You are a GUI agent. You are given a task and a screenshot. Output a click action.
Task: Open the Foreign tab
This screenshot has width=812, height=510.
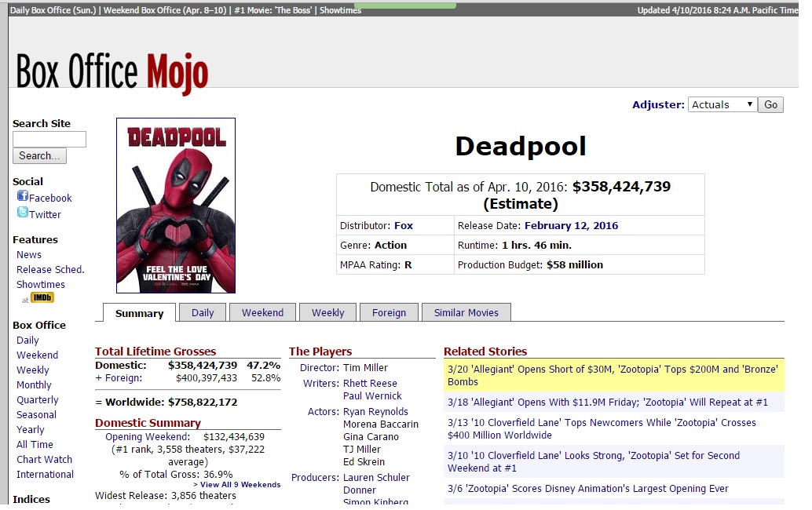coord(389,312)
